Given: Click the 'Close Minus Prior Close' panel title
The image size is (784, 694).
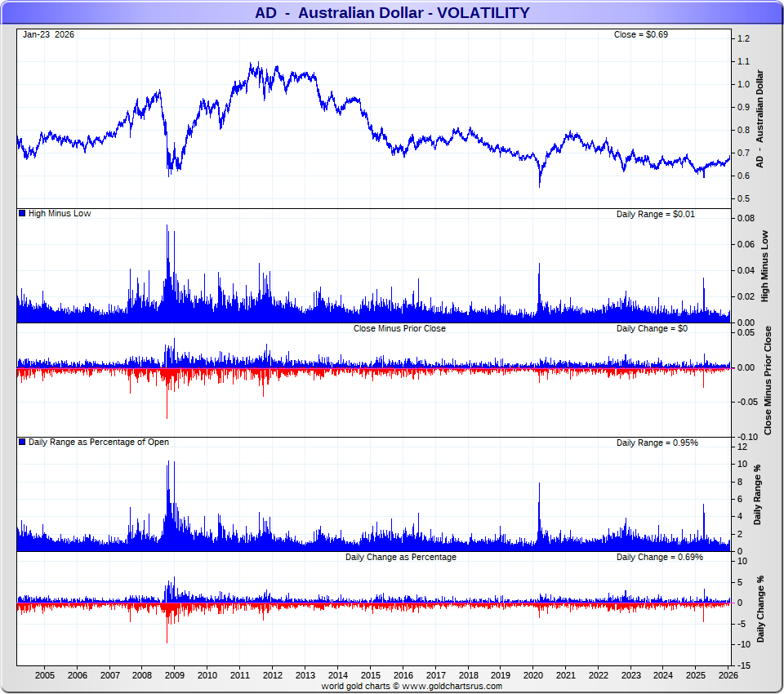Looking at the screenshot, I should (399, 328).
